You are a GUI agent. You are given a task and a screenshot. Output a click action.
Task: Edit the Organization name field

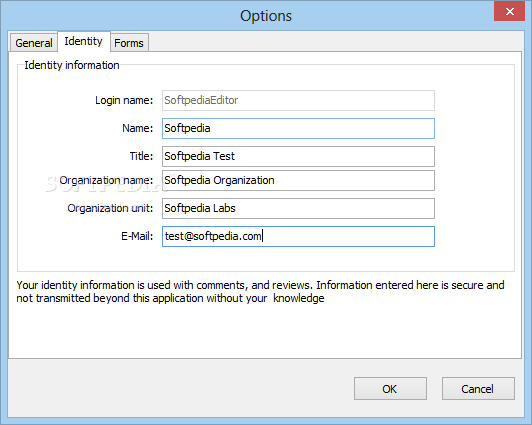click(298, 180)
